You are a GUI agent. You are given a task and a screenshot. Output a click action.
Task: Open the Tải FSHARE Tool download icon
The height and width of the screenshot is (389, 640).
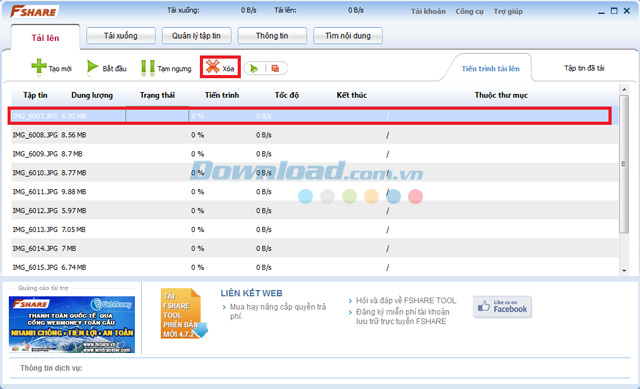pyautogui.click(x=184, y=313)
